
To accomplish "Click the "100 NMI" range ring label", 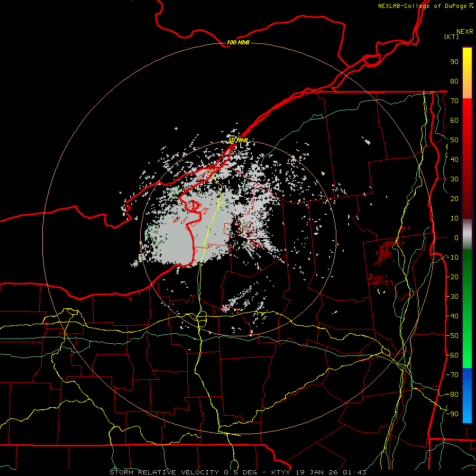I will click(238, 42).
